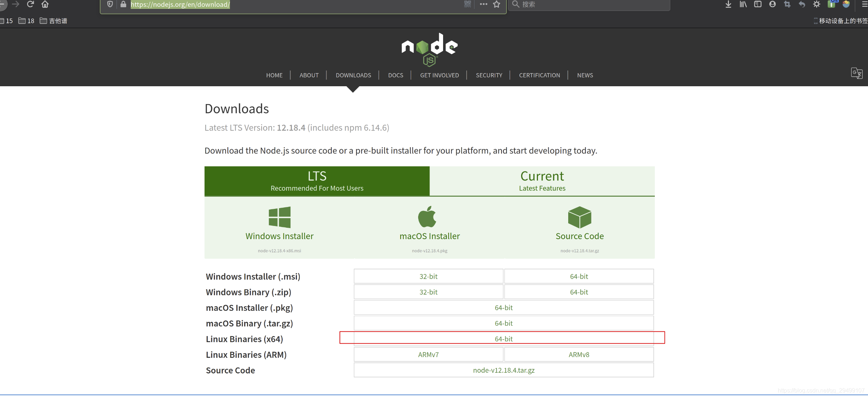Click the forward navigation arrow
This screenshot has height=397, width=868.
(16, 4)
